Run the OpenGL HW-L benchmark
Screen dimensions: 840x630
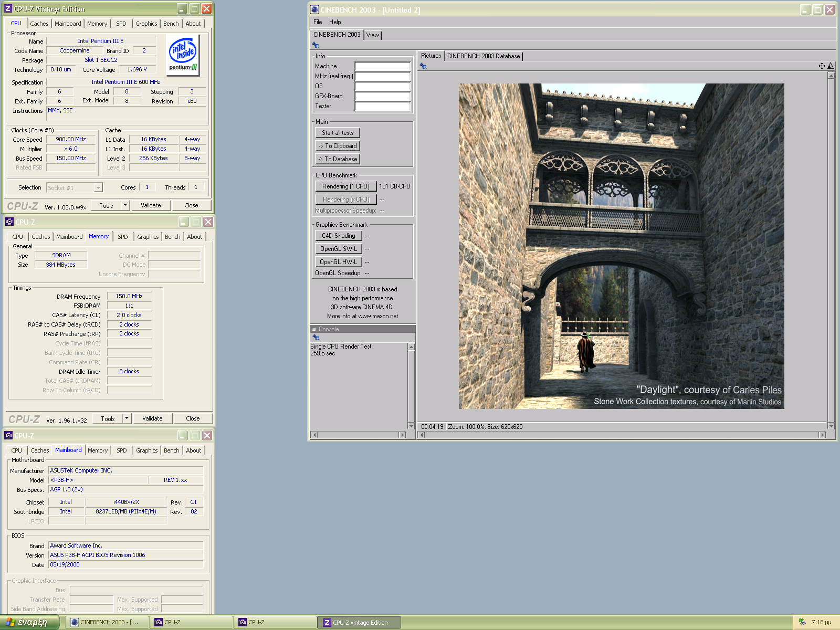pos(339,262)
